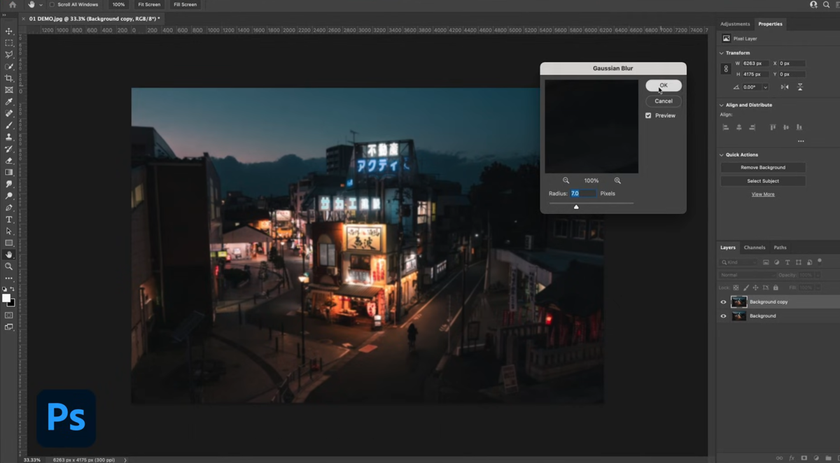Collapse the Transform section

tap(722, 53)
